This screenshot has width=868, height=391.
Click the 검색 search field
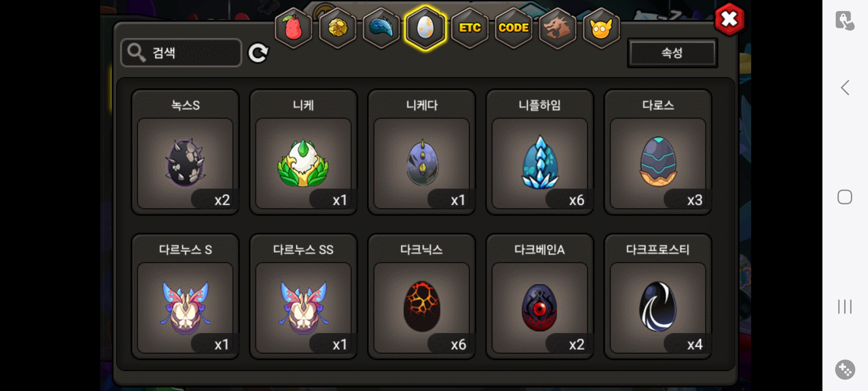click(x=181, y=53)
